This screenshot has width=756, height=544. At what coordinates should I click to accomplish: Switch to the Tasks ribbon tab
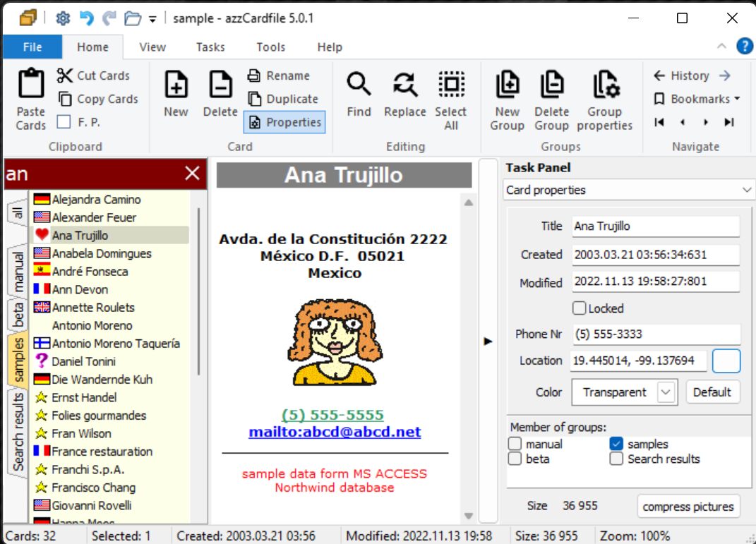click(210, 47)
